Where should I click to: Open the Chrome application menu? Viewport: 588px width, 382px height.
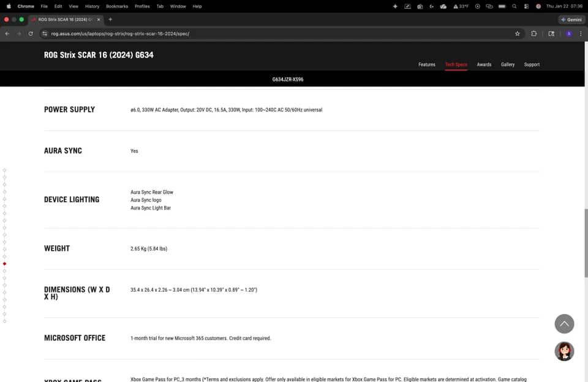26,6
